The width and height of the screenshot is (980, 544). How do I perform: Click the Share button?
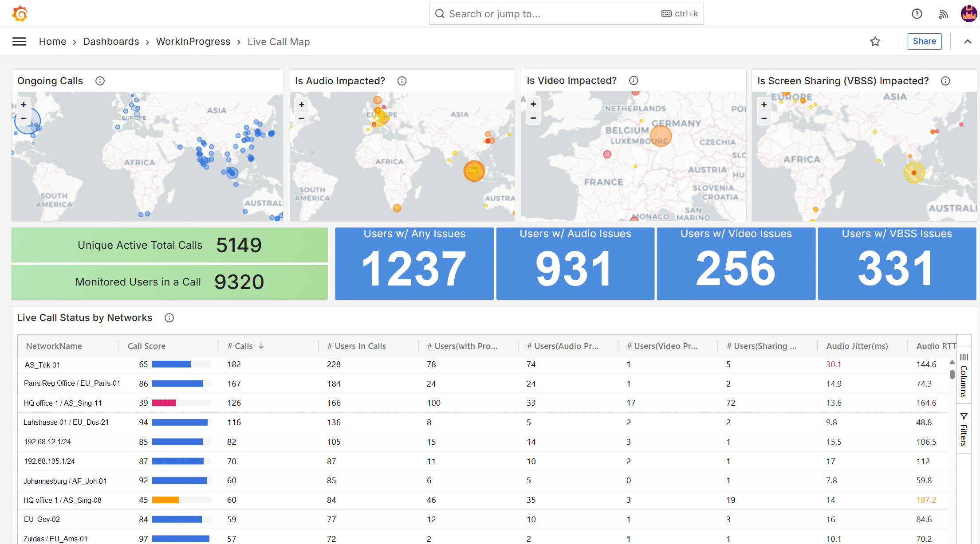pyautogui.click(x=924, y=41)
